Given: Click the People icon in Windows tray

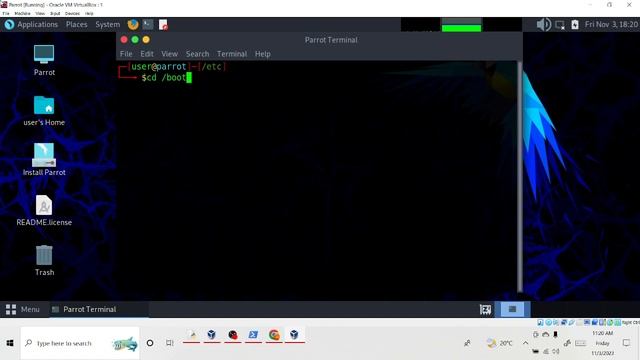Looking at the screenshot, I should [468, 343].
